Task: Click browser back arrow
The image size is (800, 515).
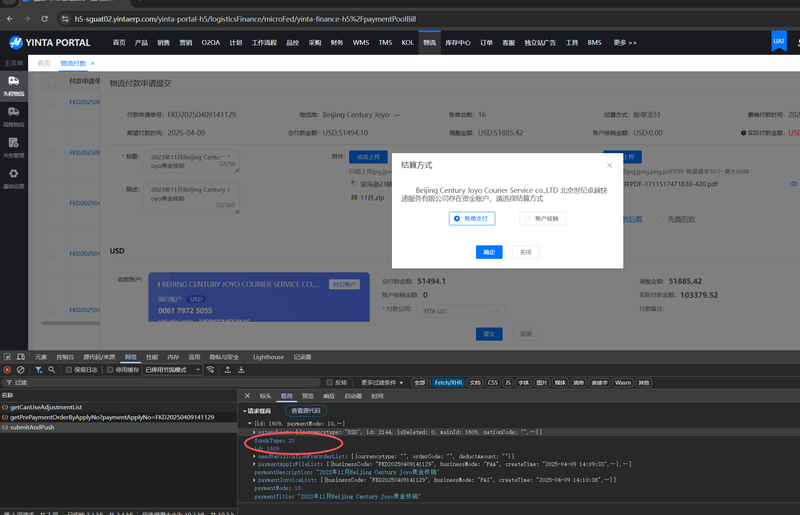Action: click(10, 18)
